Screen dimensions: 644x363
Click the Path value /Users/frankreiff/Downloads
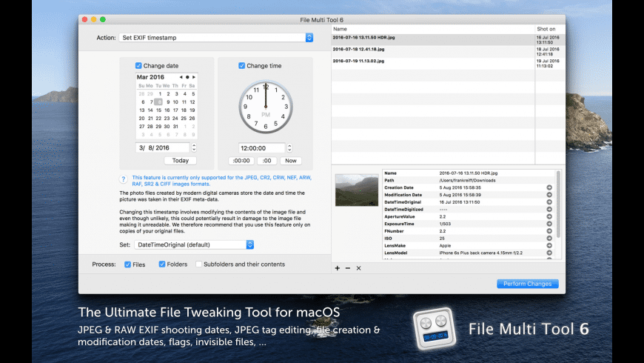tap(467, 181)
